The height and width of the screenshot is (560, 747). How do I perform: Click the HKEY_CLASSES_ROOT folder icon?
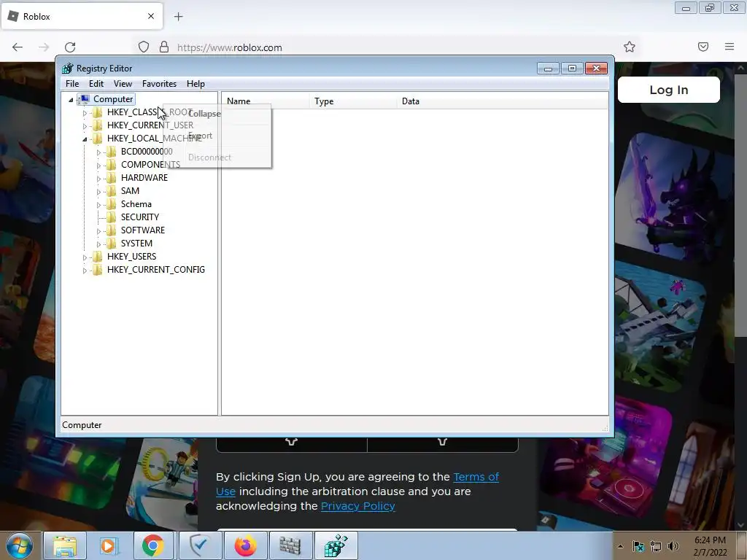pyautogui.click(x=97, y=112)
